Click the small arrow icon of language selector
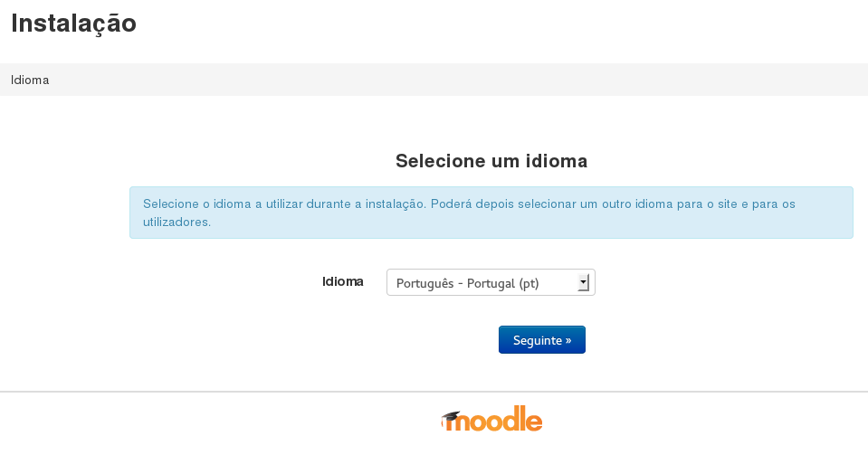Image resolution: width=868 pixels, height=455 pixels. click(583, 282)
